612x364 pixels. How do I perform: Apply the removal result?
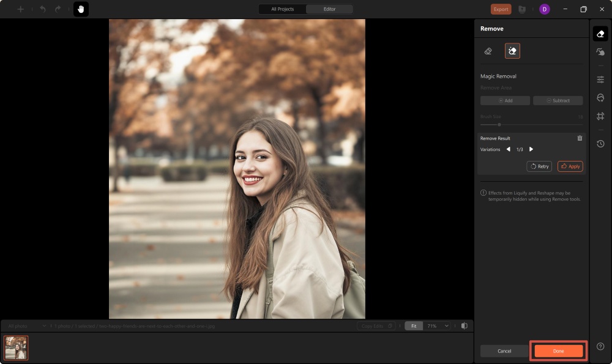point(570,166)
